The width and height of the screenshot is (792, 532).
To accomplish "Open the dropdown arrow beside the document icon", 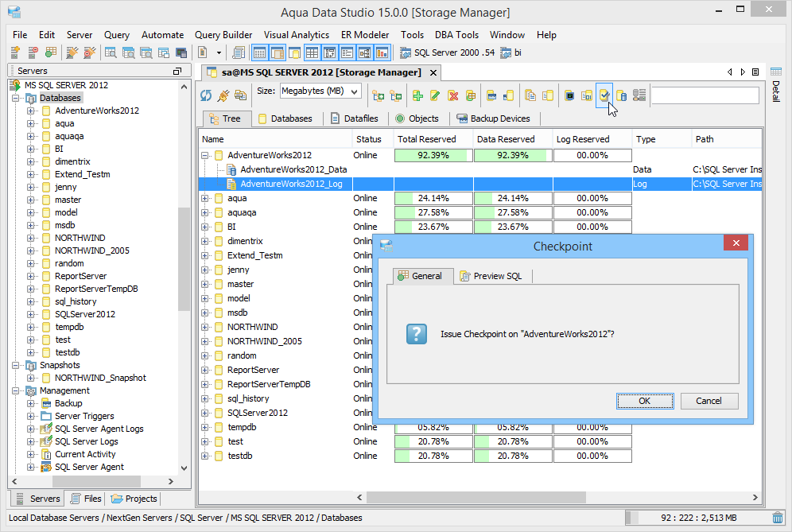I will 219,52.
